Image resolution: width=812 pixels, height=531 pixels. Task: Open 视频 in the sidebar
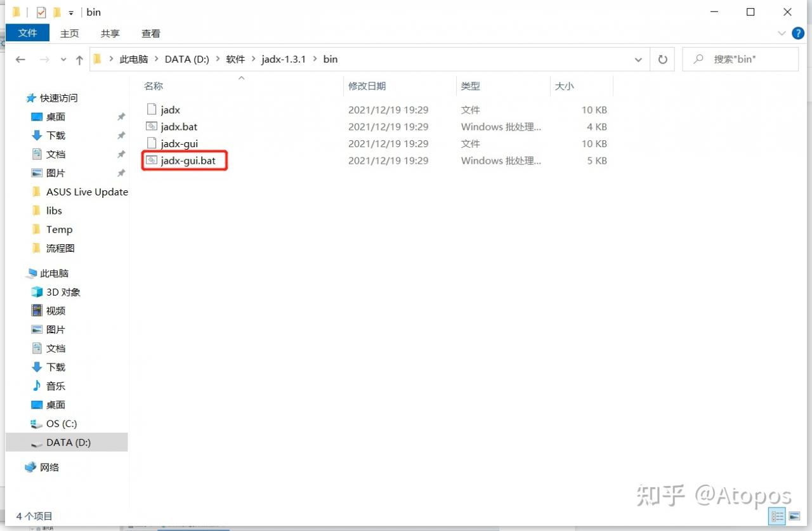click(x=56, y=311)
